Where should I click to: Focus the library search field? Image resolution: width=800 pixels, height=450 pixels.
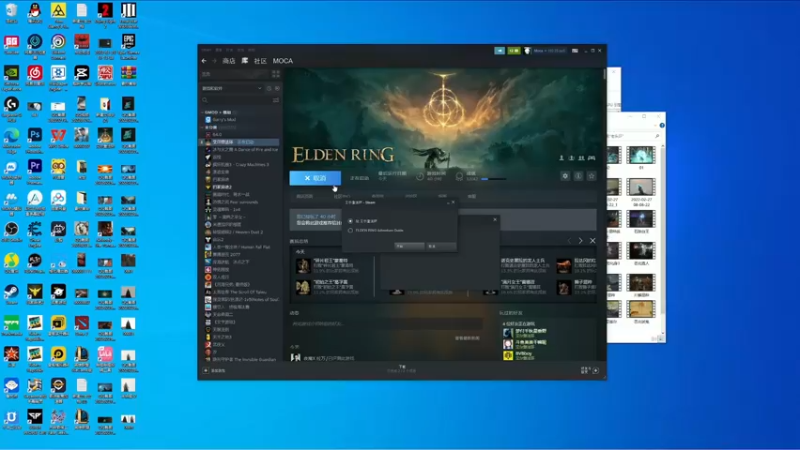[x=236, y=101]
